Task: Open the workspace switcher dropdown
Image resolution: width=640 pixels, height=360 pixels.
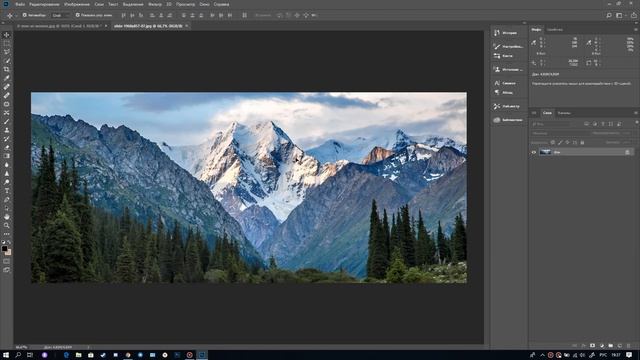Action: pyautogui.click(x=621, y=16)
